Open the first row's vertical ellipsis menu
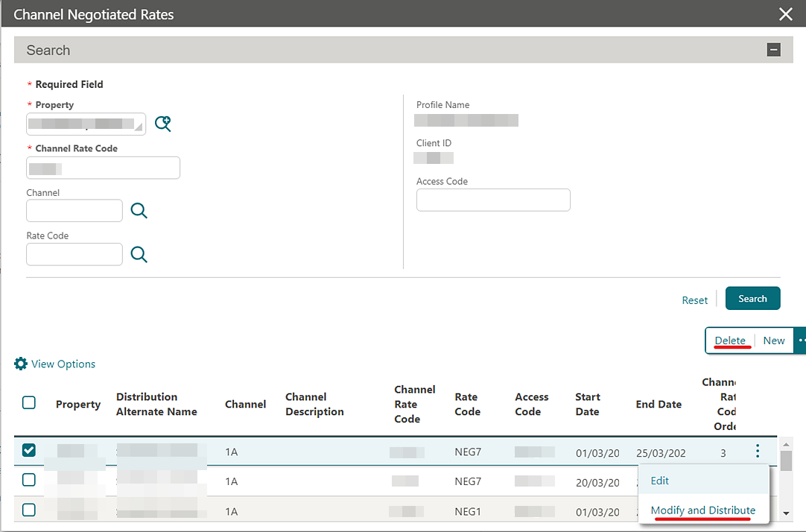 click(758, 451)
